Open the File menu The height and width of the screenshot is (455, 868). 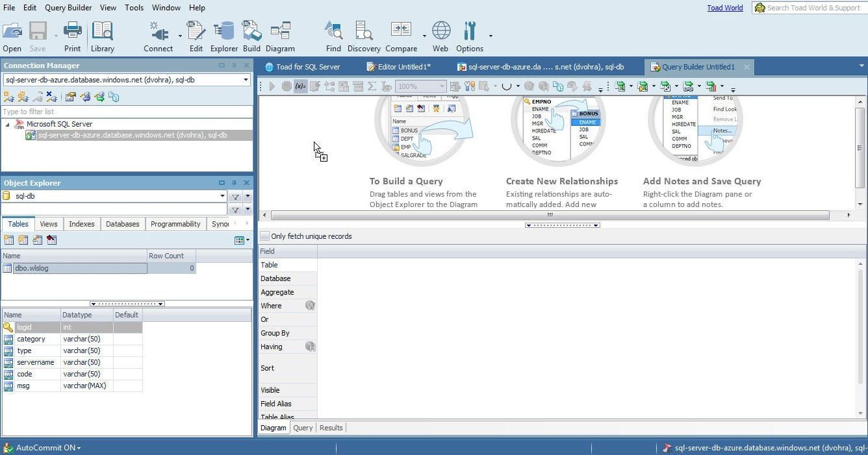pos(9,8)
